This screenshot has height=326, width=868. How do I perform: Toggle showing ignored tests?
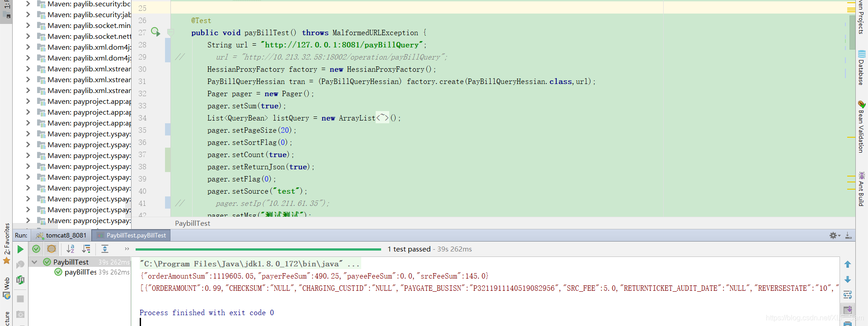coord(52,249)
